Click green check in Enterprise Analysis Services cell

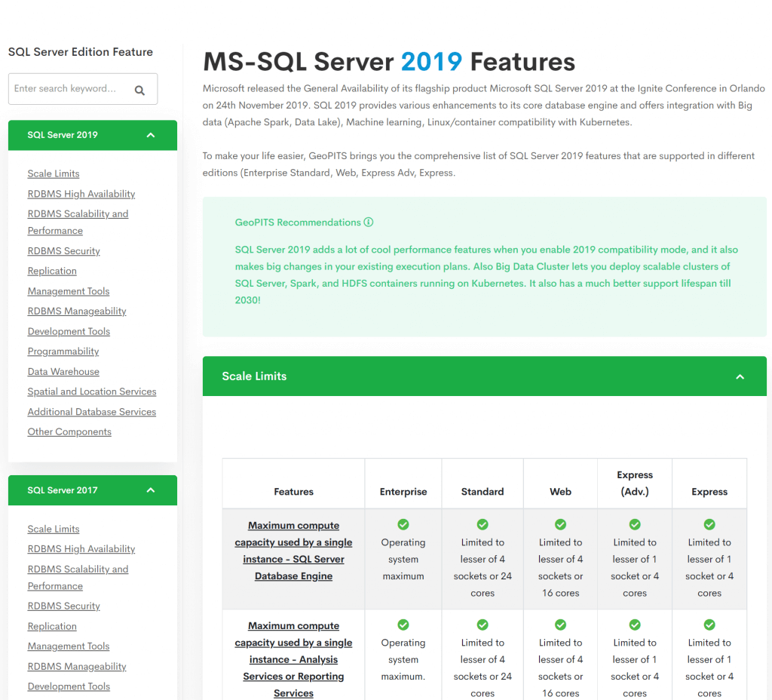[x=403, y=625]
